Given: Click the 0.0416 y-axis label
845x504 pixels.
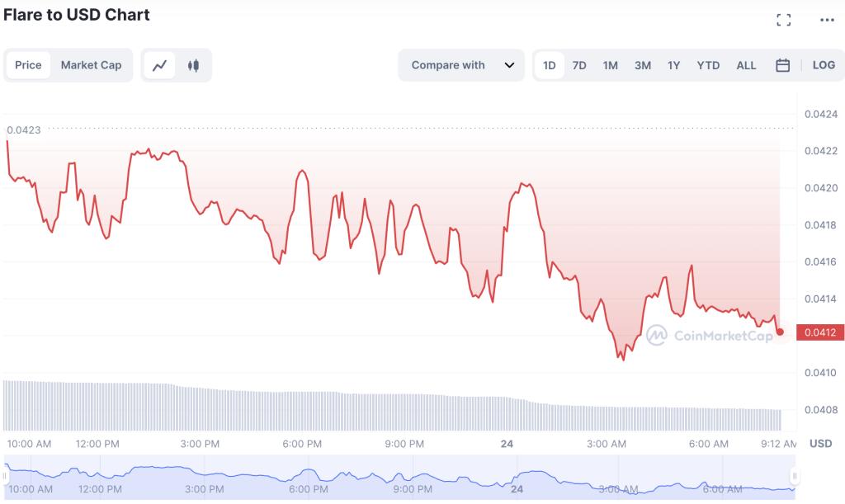Looking at the screenshot, I should click(821, 261).
